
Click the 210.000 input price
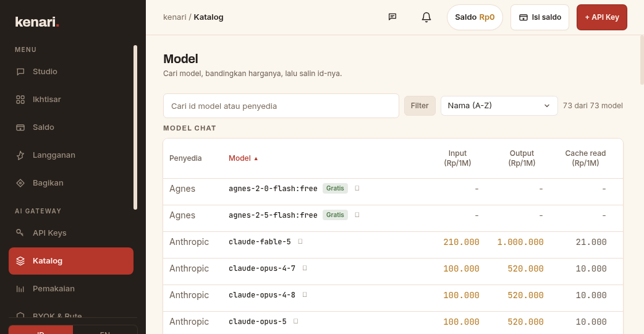(x=461, y=242)
